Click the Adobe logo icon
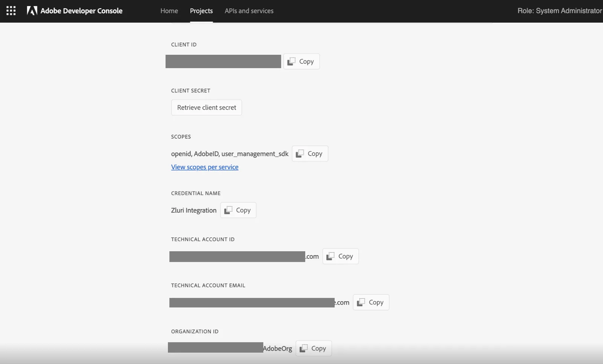The image size is (603, 364). click(x=32, y=11)
